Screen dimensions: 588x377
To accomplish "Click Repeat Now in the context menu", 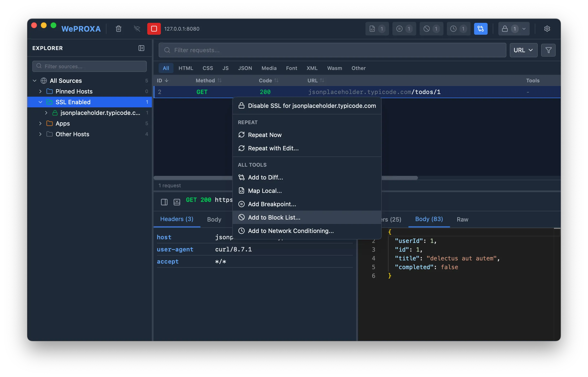I will click(264, 135).
